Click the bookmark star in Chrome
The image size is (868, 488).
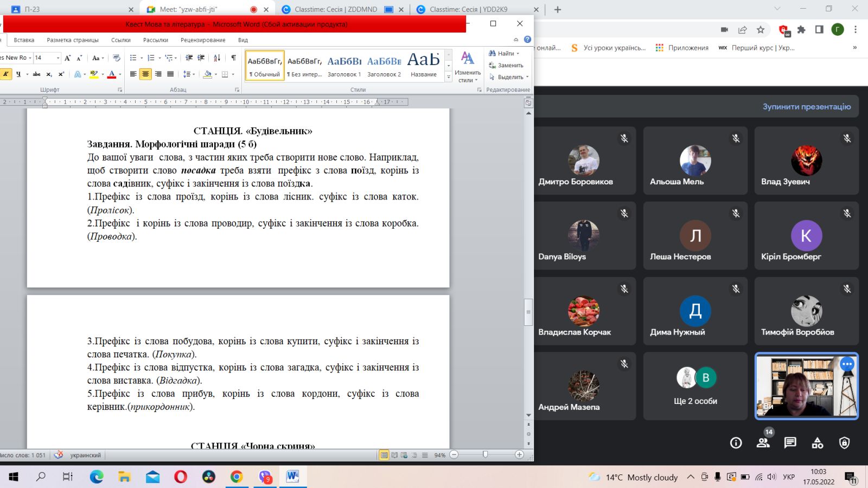(x=761, y=30)
